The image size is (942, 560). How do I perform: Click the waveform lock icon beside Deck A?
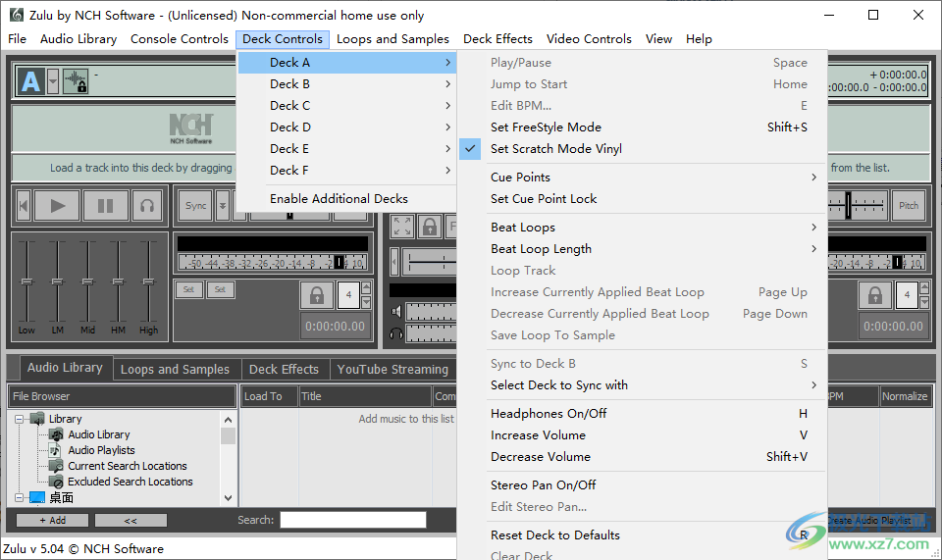77,81
